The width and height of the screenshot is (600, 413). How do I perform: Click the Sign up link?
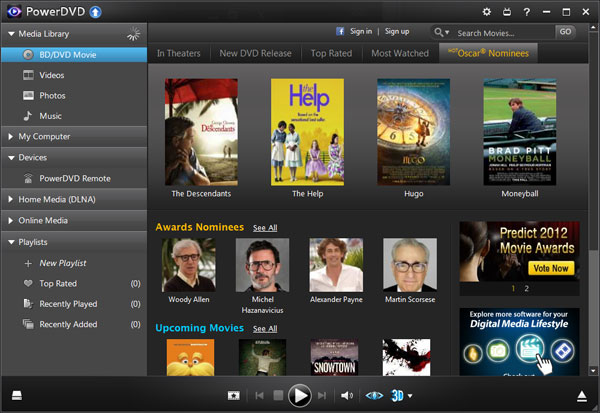[x=397, y=31]
